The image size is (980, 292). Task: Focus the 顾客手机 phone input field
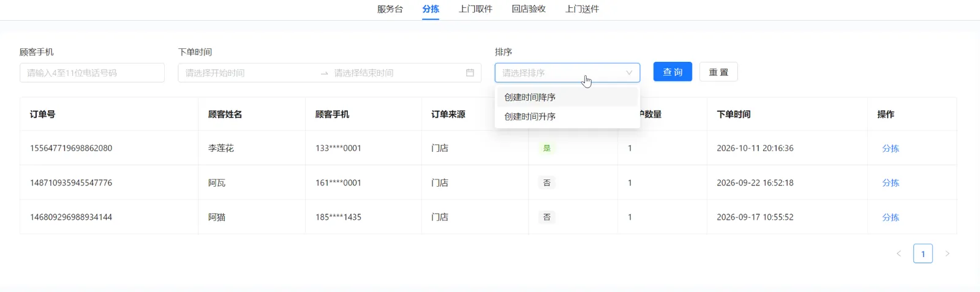[92, 73]
